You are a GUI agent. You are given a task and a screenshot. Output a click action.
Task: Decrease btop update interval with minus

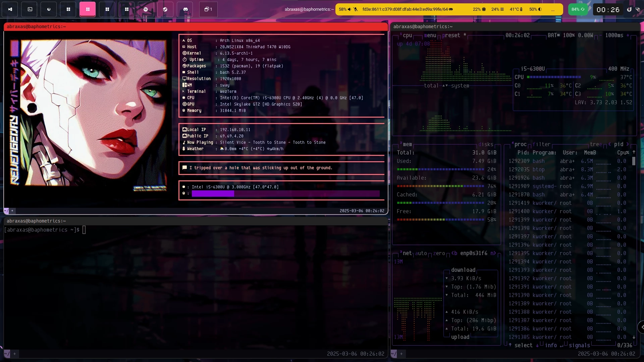pos(601,36)
